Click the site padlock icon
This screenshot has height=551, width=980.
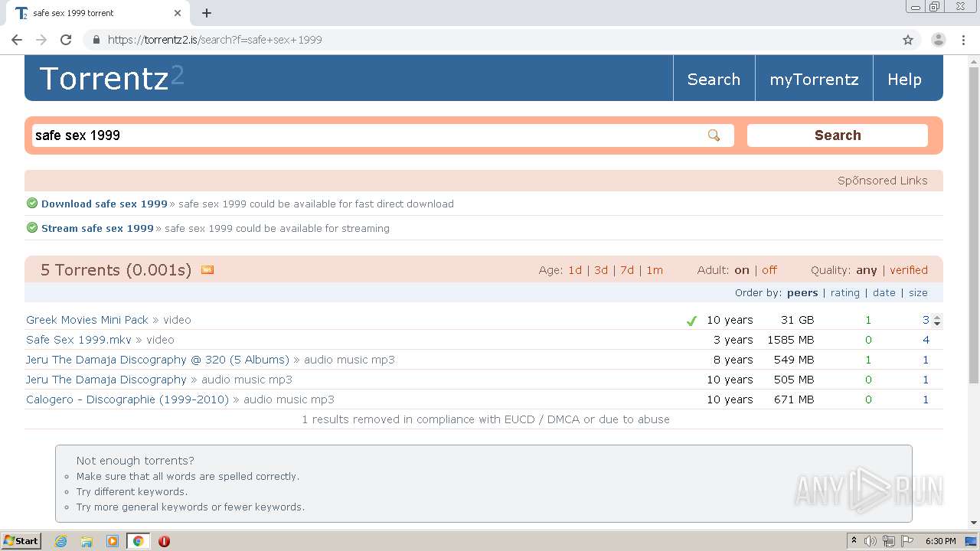click(96, 40)
